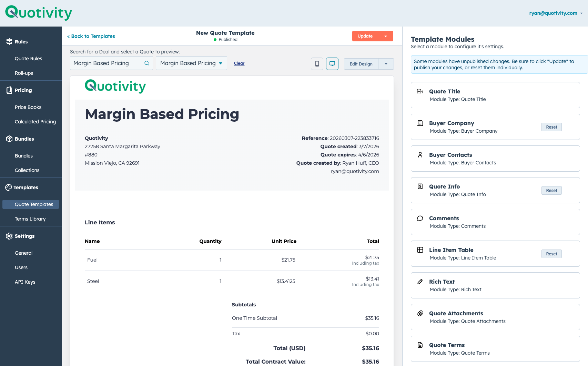Switch to mobile preview icon
This screenshot has height=366, width=588.
pyautogui.click(x=317, y=64)
